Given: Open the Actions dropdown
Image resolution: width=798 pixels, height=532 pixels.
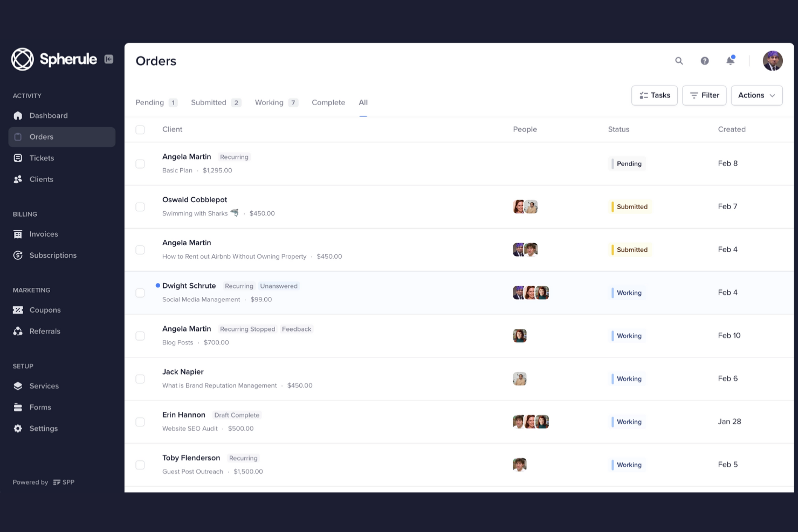Looking at the screenshot, I should point(756,95).
